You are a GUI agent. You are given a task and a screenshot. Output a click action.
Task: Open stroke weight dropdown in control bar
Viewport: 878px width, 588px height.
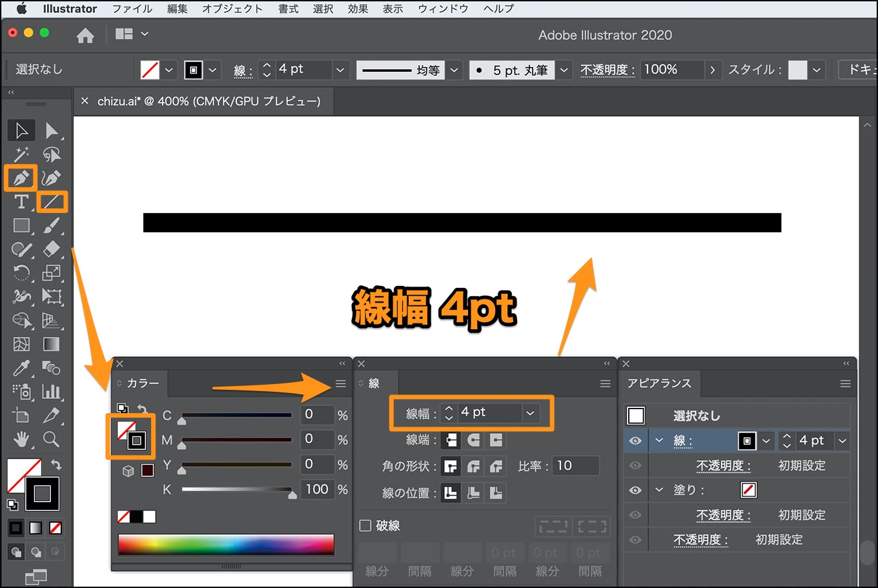click(x=340, y=70)
